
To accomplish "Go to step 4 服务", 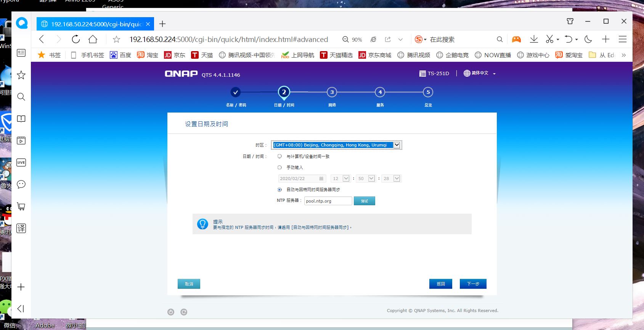I will click(380, 92).
